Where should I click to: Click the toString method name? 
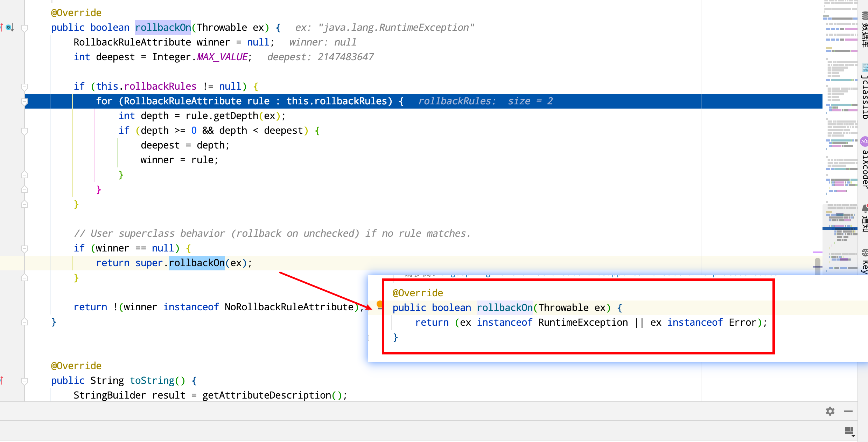coord(152,380)
